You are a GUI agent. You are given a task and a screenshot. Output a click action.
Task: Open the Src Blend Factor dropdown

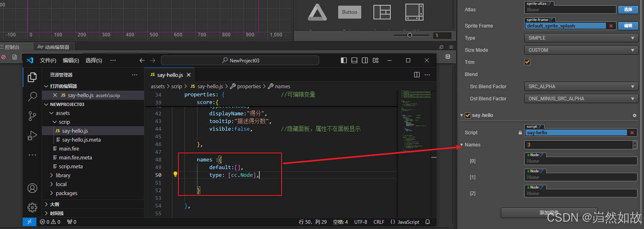coord(581,87)
